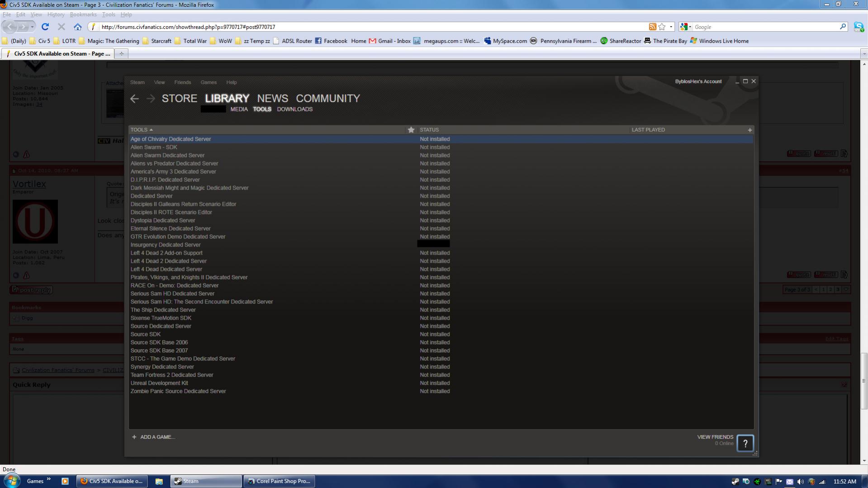Switch to the STORE section
868x488 pixels.
[x=180, y=99]
